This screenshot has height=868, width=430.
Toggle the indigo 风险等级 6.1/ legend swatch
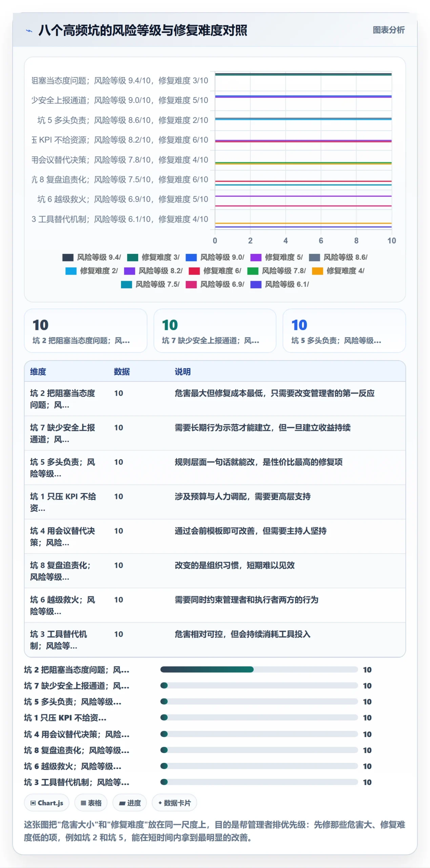click(x=256, y=284)
